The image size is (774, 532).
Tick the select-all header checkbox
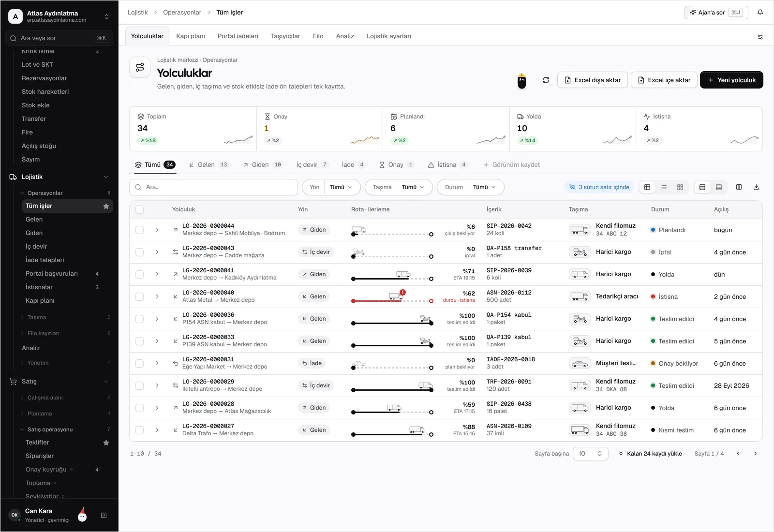(140, 209)
